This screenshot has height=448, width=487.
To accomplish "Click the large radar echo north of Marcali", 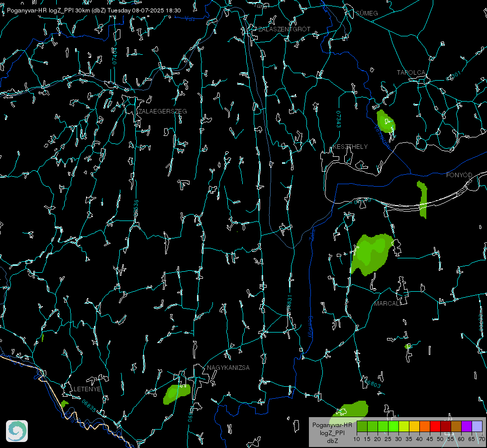I will (372, 254).
